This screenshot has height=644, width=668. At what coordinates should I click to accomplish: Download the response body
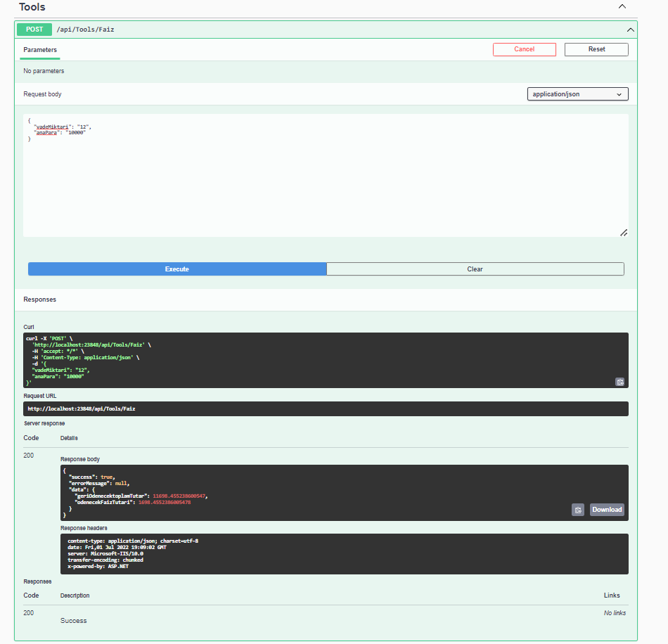click(607, 510)
